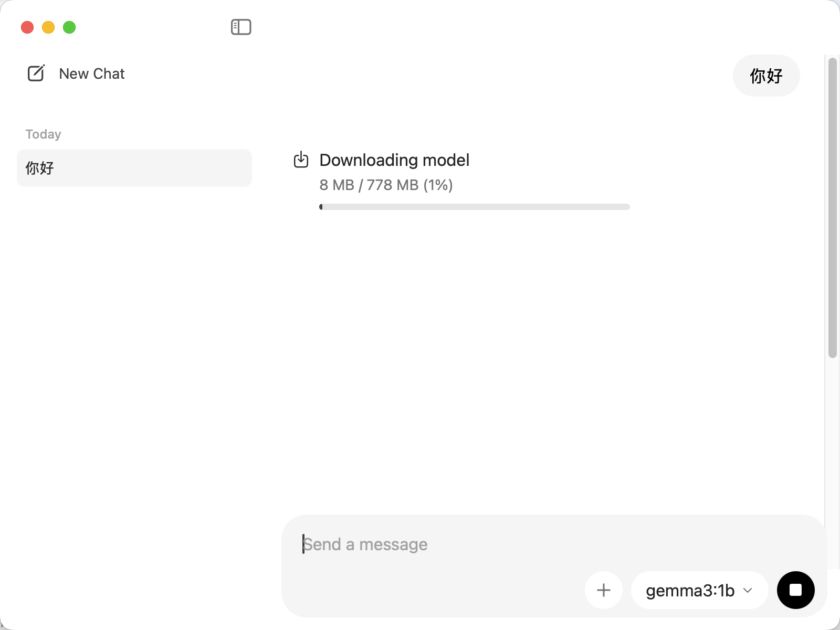Expand the model chevron arrow

pyautogui.click(x=748, y=591)
